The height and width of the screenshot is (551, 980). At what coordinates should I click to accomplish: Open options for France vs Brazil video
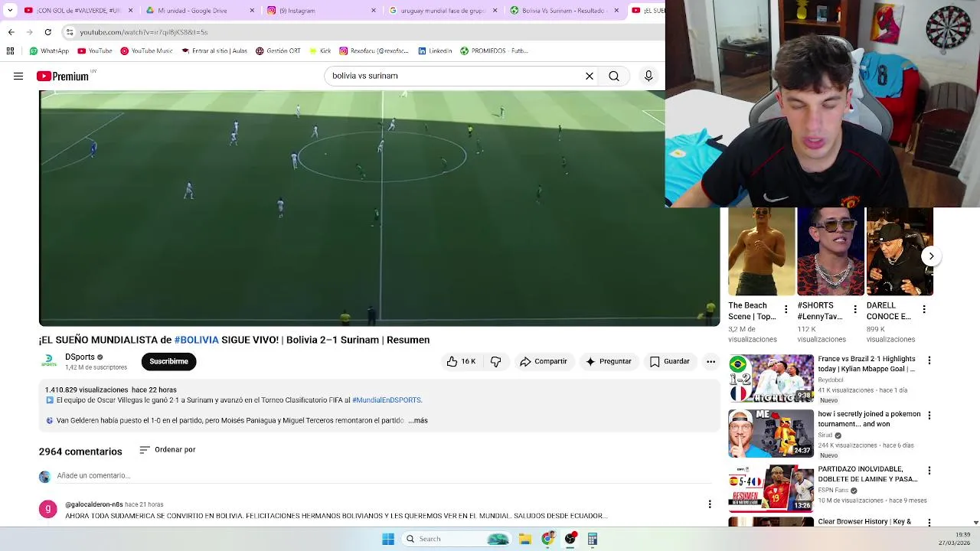(x=929, y=360)
